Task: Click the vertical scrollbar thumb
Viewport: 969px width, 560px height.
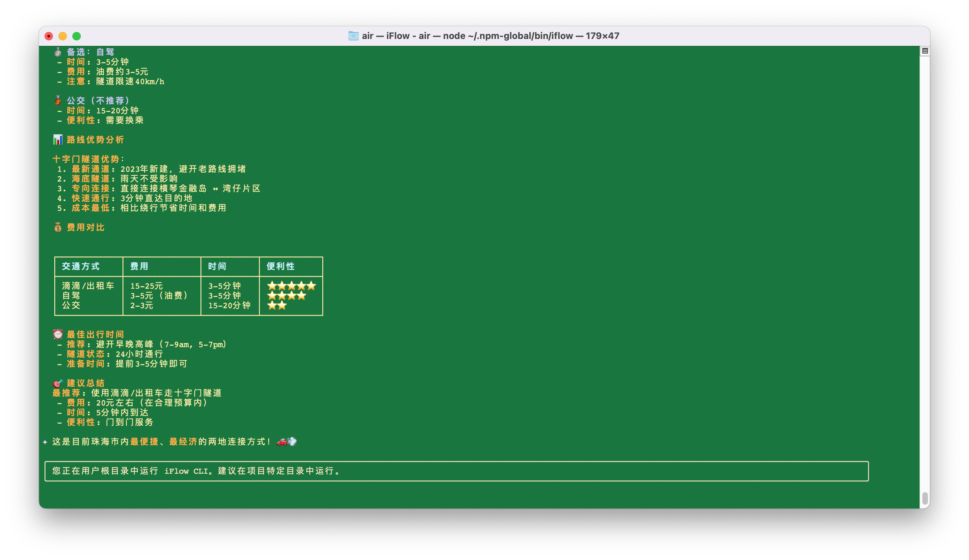Action: 925,498
